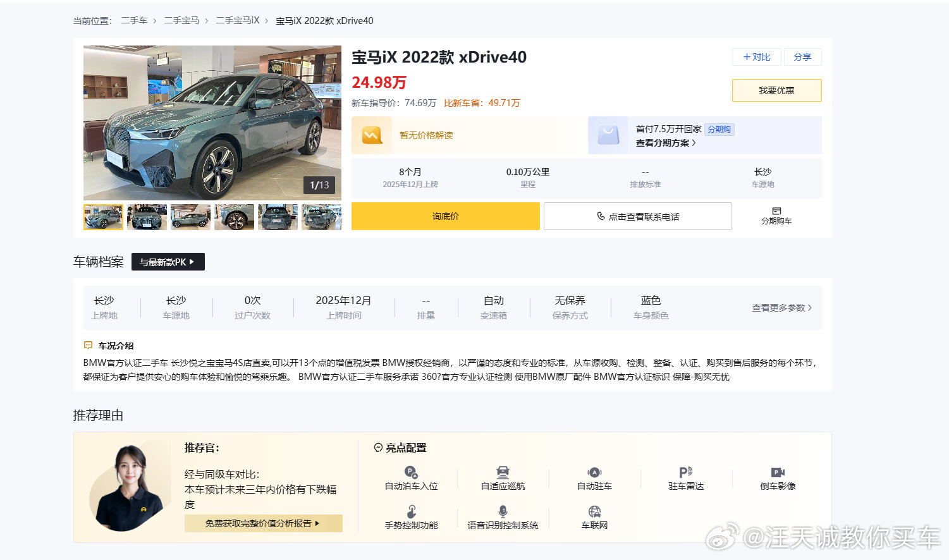Click the 24.98万 price

(x=379, y=83)
